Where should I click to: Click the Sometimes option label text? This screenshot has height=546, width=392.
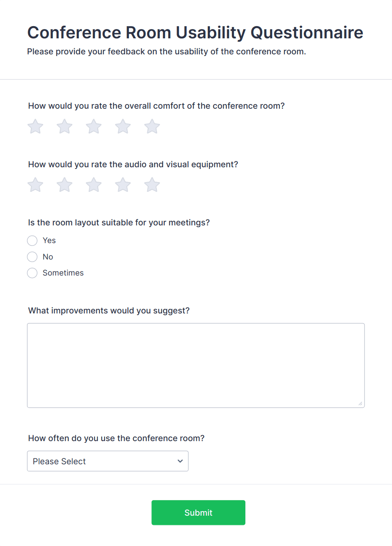63,273
